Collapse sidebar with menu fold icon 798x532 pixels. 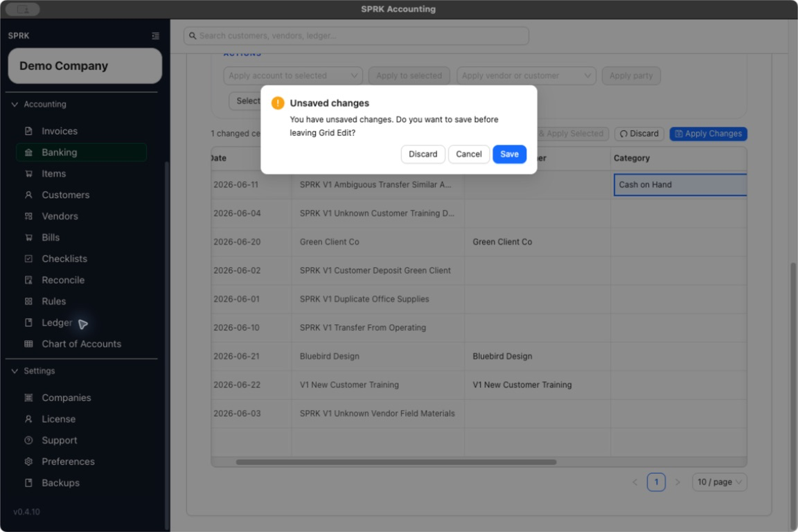156,35
